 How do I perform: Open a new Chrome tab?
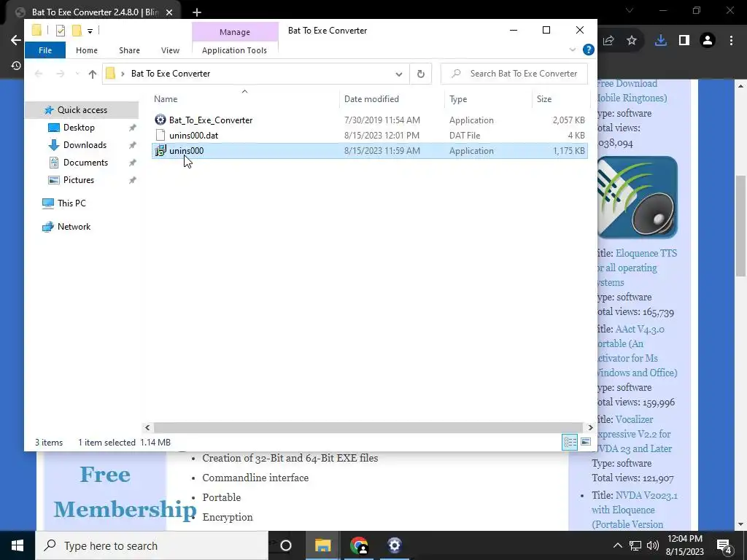tap(197, 12)
